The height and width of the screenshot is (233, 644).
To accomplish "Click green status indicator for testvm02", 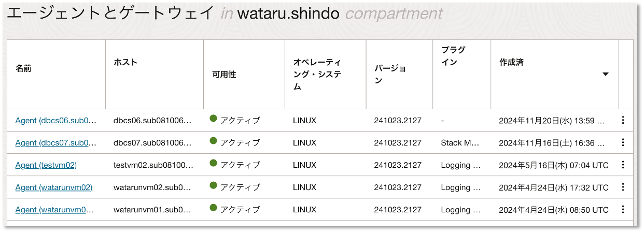I will coord(213,163).
